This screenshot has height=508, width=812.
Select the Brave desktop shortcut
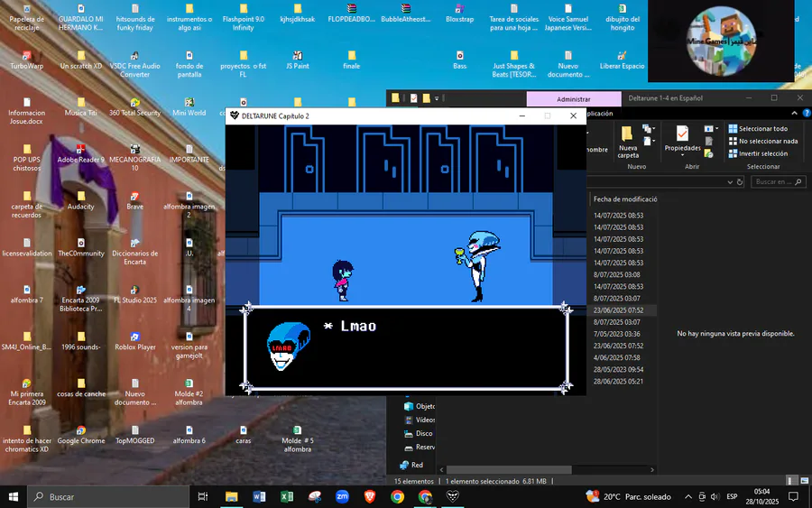134,200
